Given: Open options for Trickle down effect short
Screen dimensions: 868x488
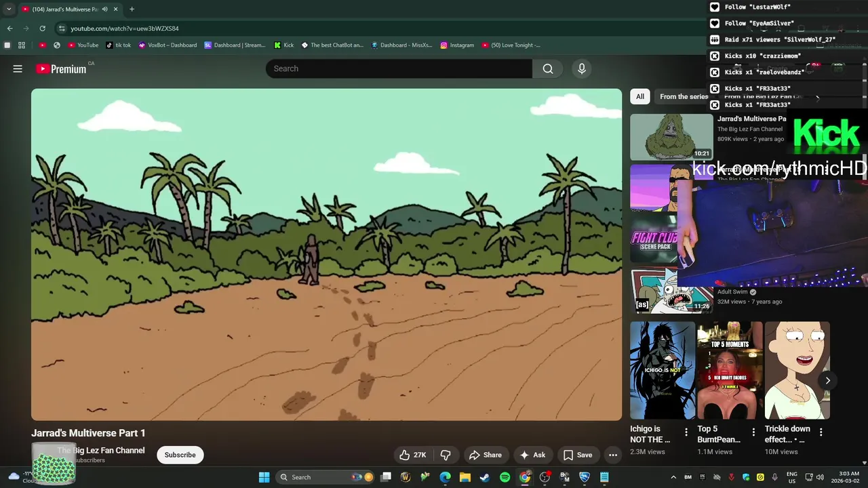Looking at the screenshot, I should pyautogui.click(x=821, y=432).
